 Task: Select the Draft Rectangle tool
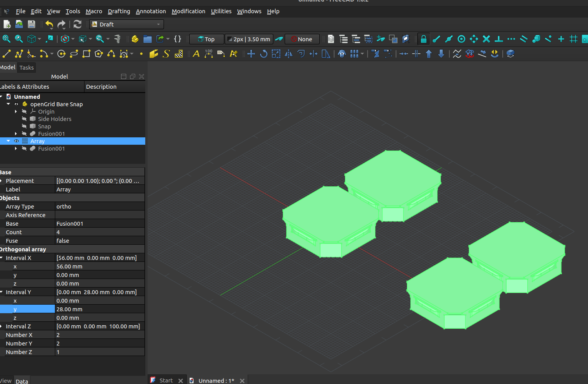[86, 54]
